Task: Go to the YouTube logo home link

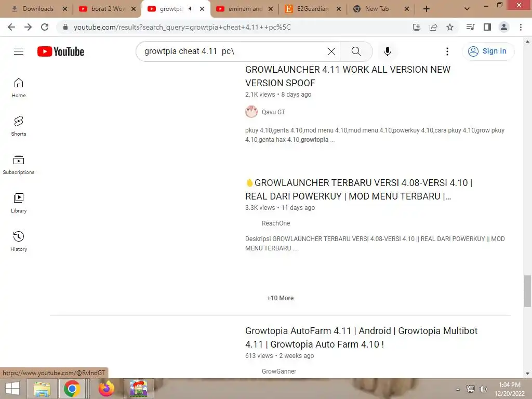Action: (x=61, y=51)
